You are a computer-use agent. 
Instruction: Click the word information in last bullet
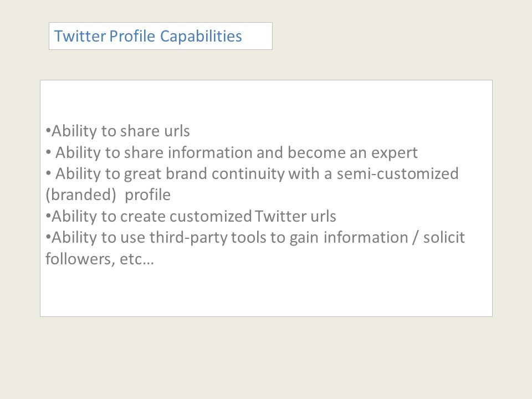(x=366, y=238)
